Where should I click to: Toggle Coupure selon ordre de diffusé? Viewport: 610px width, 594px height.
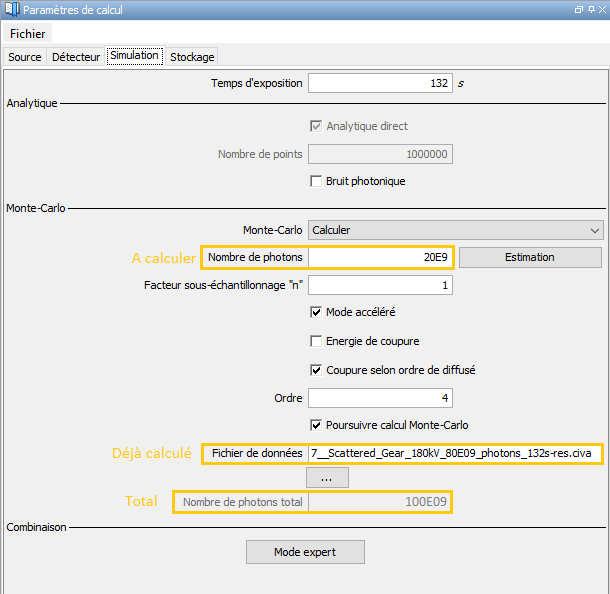(x=316, y=369)
